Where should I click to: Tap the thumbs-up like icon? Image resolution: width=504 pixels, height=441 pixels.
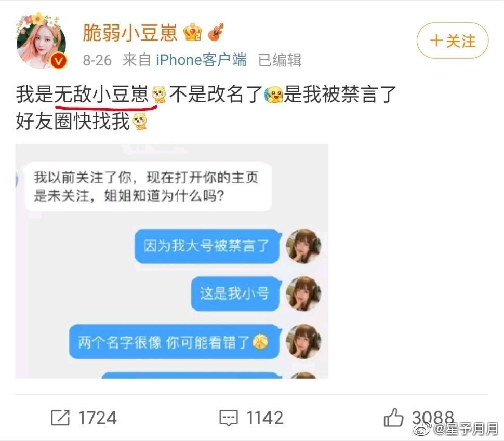(x=393, y=417)
